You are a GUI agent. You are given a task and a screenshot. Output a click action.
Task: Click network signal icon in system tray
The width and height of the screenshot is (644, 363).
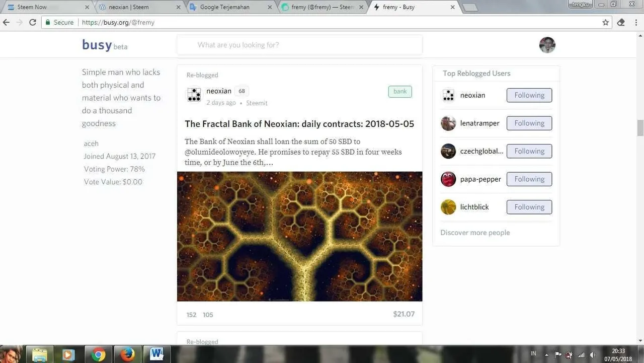(581, 354)
